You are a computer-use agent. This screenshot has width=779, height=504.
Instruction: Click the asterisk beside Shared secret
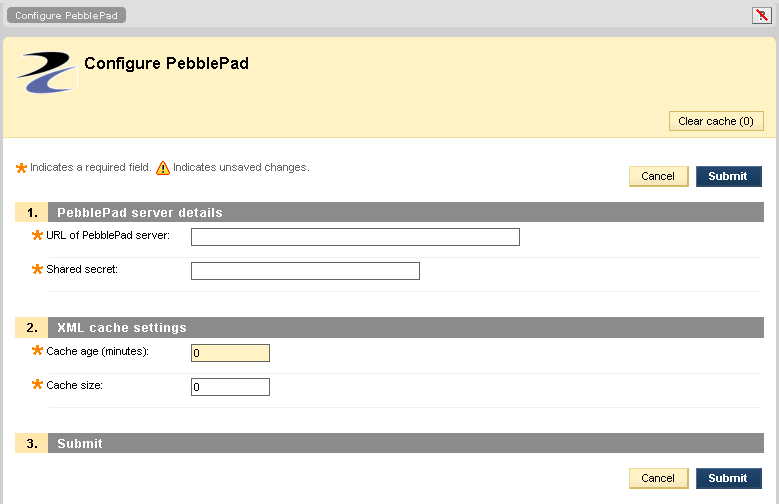(x=37, y=269)
